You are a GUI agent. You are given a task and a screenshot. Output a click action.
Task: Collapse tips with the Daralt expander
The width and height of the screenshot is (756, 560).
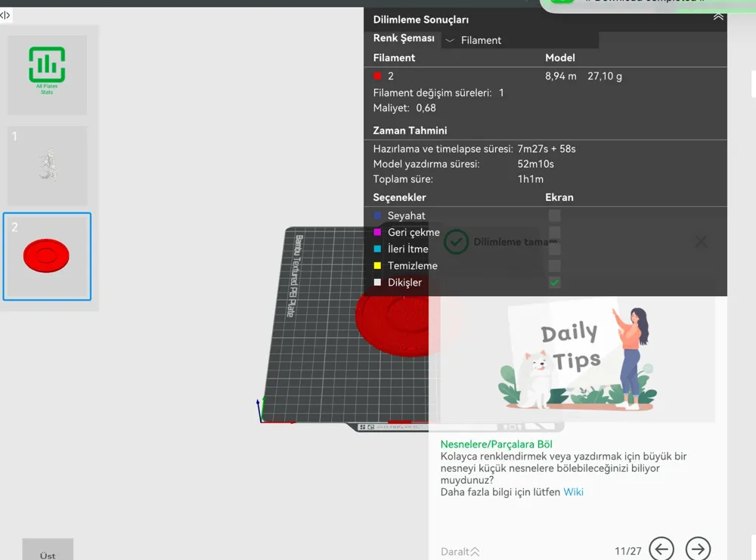460,552
